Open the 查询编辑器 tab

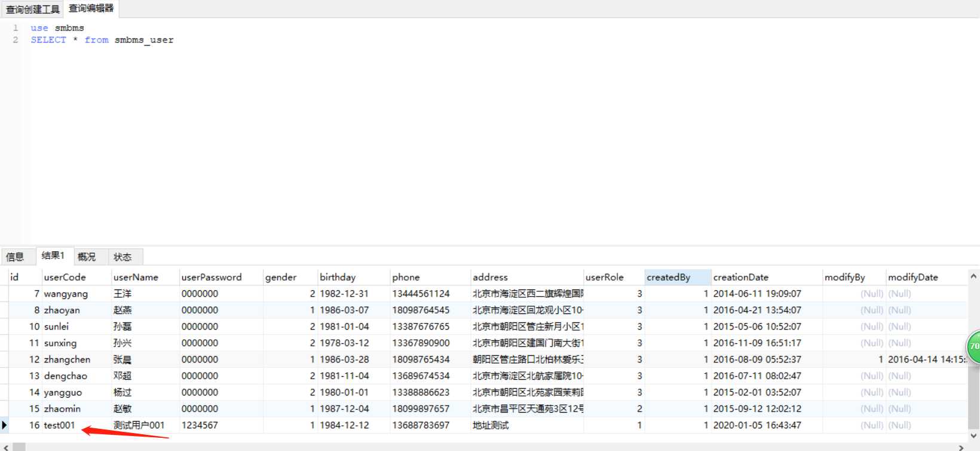pos(91,8)
